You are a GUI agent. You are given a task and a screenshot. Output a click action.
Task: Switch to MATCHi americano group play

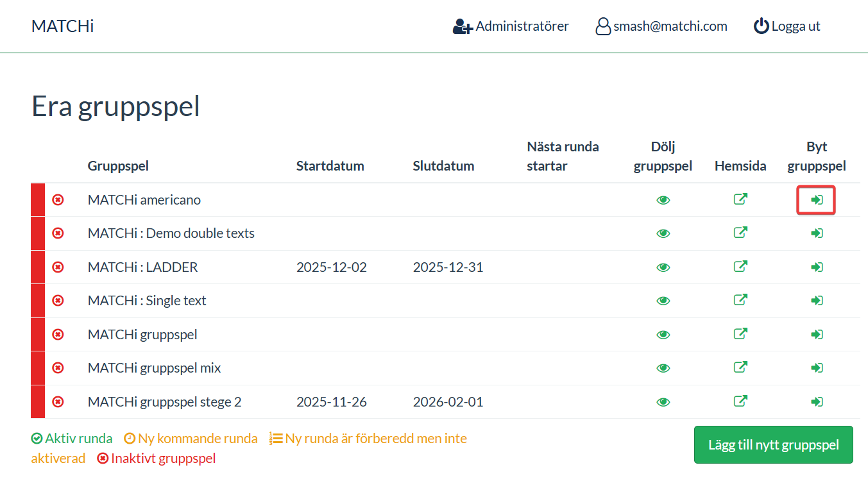pos(816,200)
